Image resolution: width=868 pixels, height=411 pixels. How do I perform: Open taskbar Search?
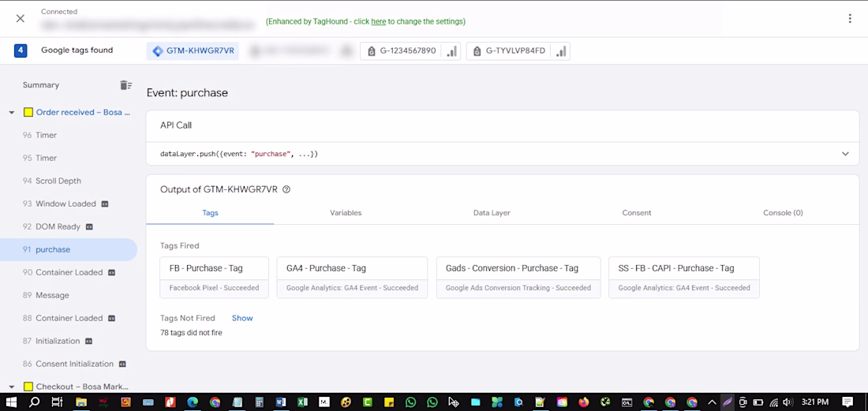34,402
